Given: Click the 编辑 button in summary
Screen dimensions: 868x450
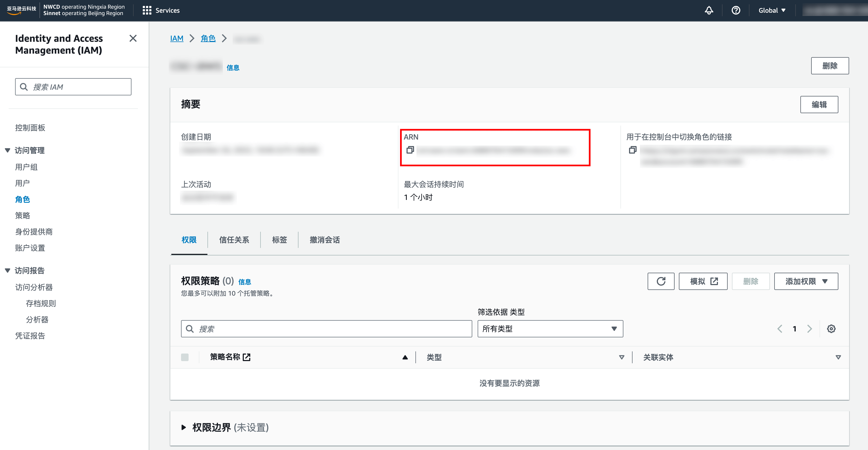Looking at the screenshot, I should pyautogui.click(x=819, y=105).
